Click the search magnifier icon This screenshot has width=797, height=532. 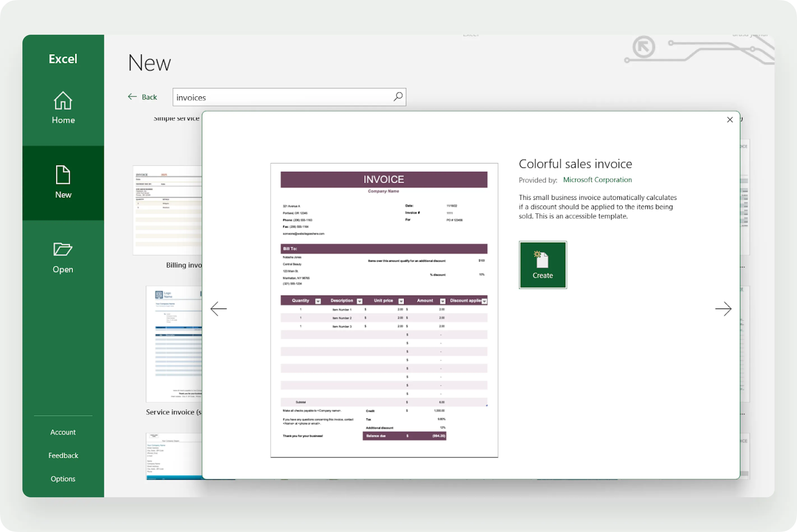(398, 97)
